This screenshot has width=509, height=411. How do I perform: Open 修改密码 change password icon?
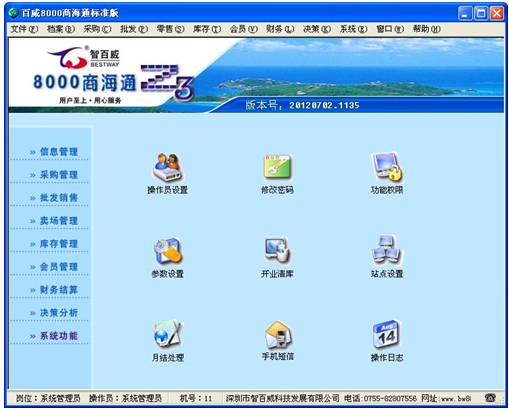click(x=277, y=167)
